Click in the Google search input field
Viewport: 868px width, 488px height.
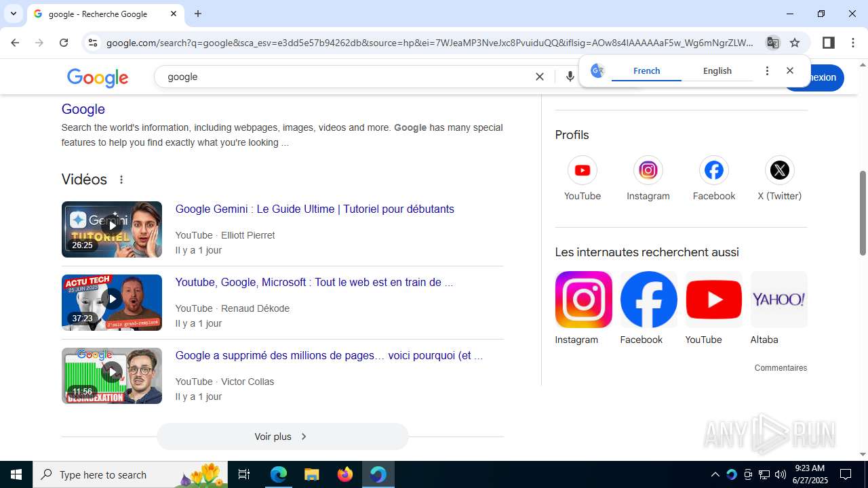[346, 77]
